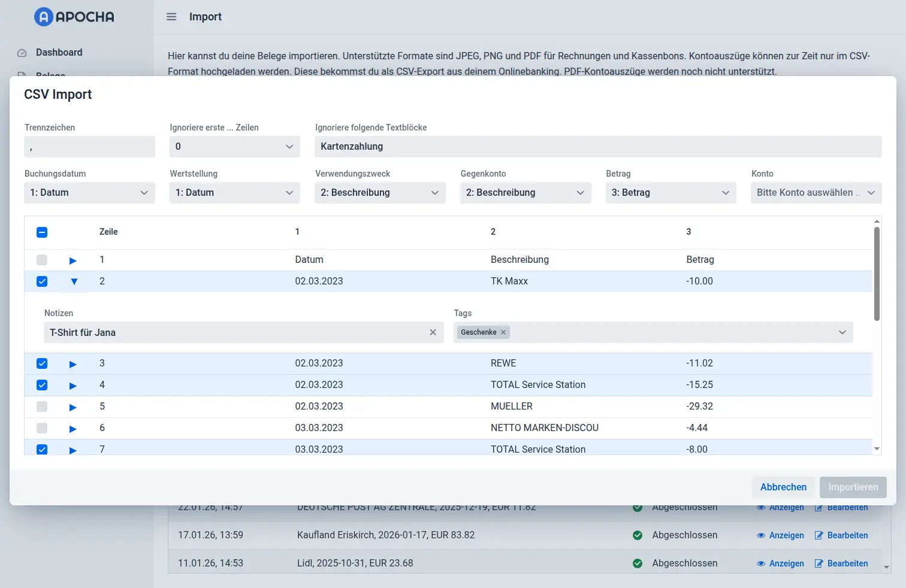Image resolution: width=906 pixels, height=588 pixels.
Task: Uncheck the REWE row checkbox
Action: tap(42, 363)
